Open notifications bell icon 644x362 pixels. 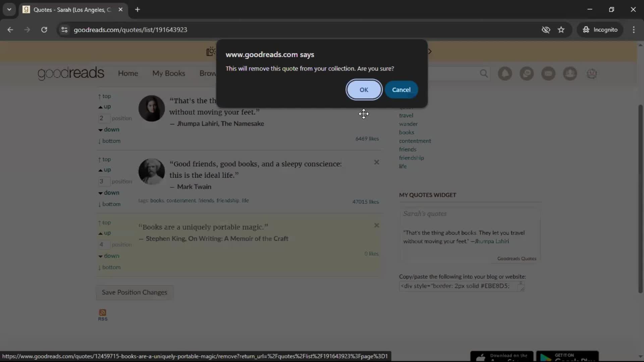(505, 73)
